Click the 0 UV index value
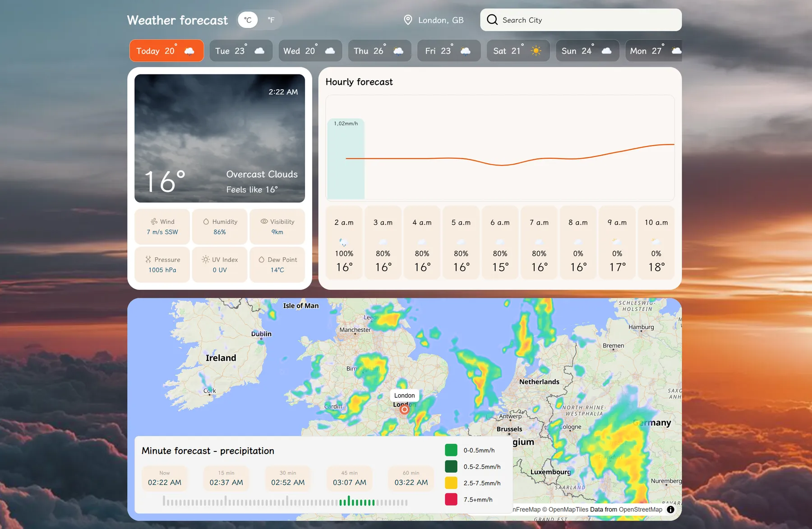Image resolution: width=812 pixels, height=529 pixels. (x=220, y=270)
